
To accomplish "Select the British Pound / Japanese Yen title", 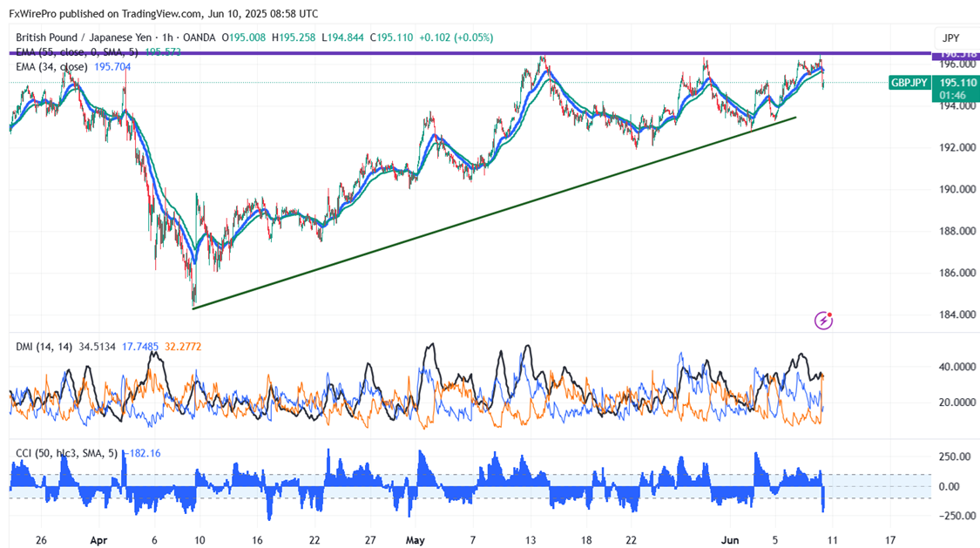I will pyautogui.click(x=84, y=37).
